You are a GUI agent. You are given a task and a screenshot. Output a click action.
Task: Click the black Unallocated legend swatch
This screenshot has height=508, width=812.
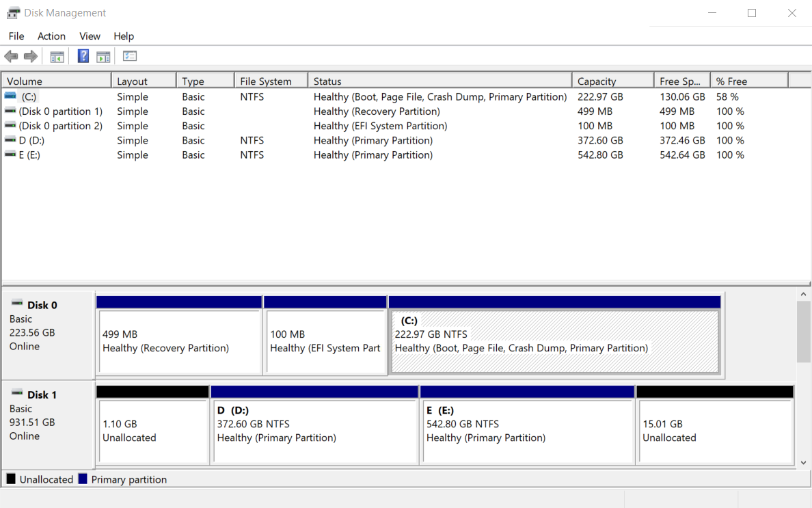click(11, 479)
